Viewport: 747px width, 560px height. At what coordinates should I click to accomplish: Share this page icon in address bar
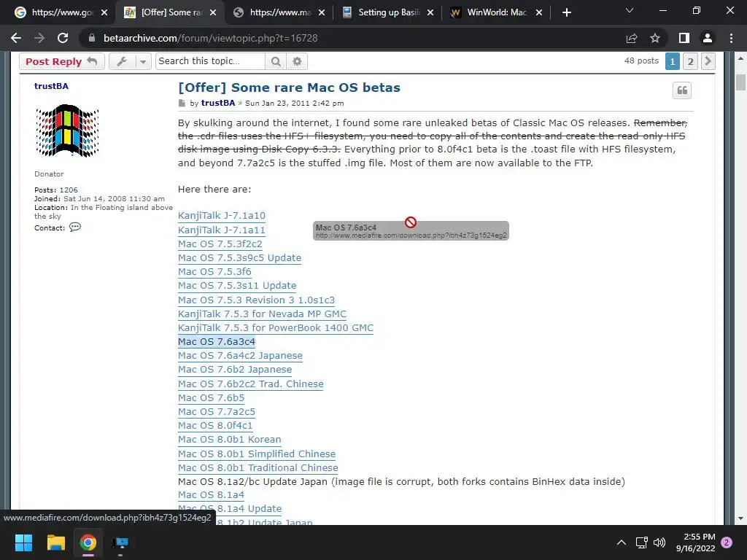[632, 38]
